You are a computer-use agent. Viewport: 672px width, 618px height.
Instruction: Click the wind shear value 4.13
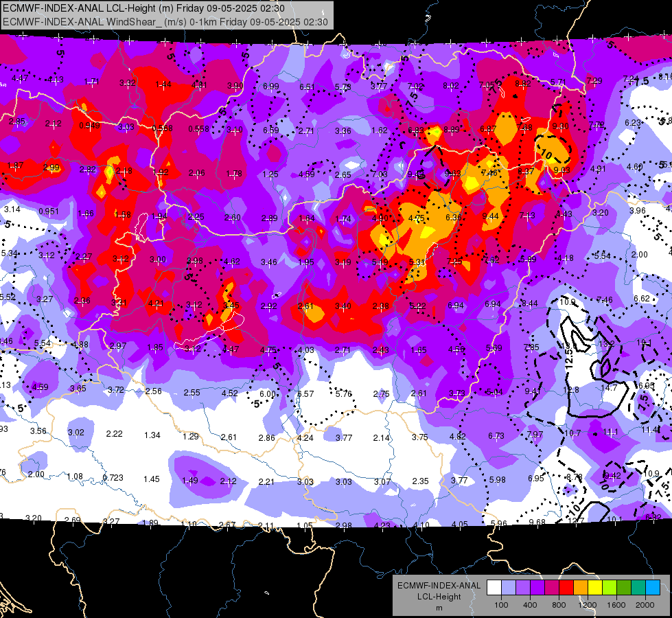pyautogui.click(x=56, y=80)
